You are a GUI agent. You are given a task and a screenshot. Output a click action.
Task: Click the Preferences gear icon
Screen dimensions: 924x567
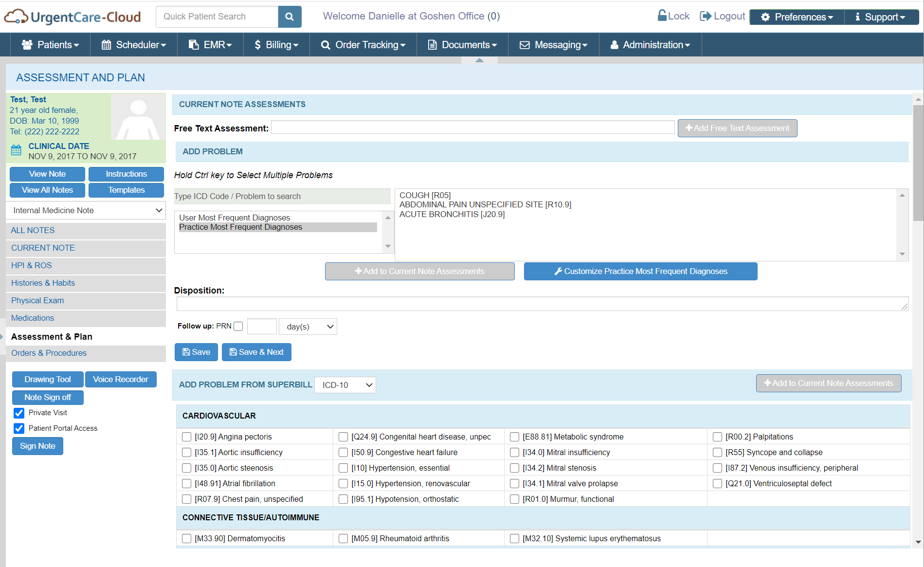[x=766, y=17]
